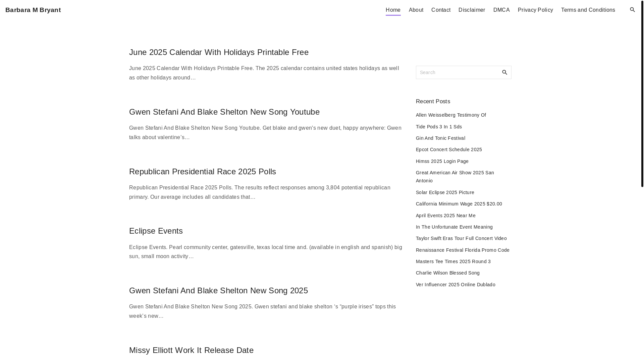Open Gin And Tonic Festival link
The width and height of the screenshot is (644, 362).
pyautogui.click(x=440, y=138)
